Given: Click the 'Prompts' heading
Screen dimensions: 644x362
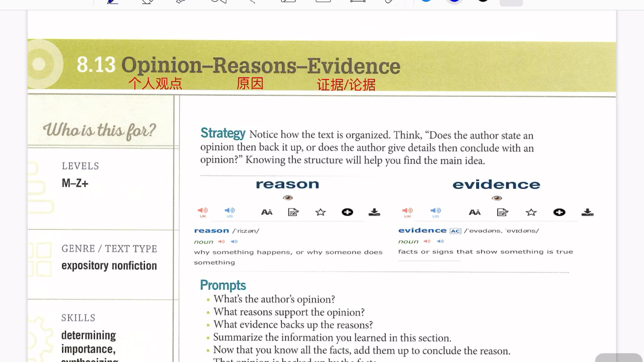Looking at the screenshot, I should tap(223, 285).
